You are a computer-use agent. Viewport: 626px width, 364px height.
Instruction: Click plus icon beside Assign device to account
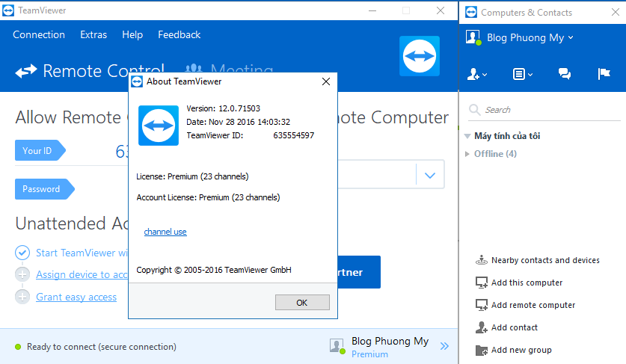click(22, 274)
